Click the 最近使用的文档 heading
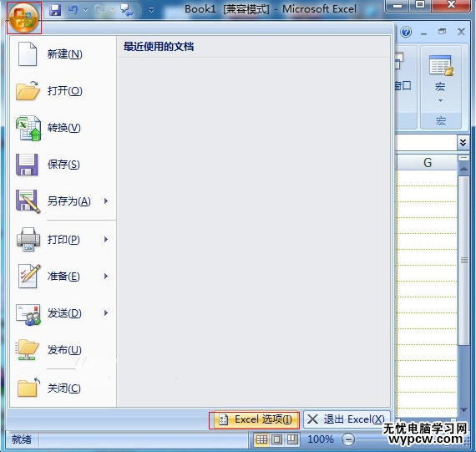This screenshot has height=452, width=476. click(x=159, y=47)
